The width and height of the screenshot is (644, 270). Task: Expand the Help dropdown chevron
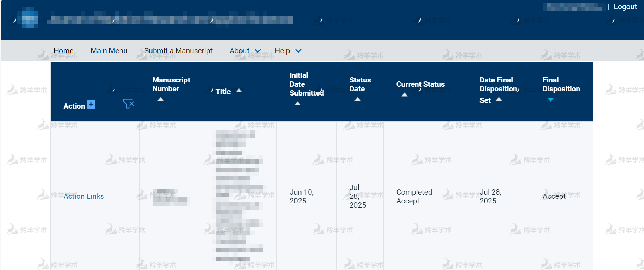(x=298, y=51)
